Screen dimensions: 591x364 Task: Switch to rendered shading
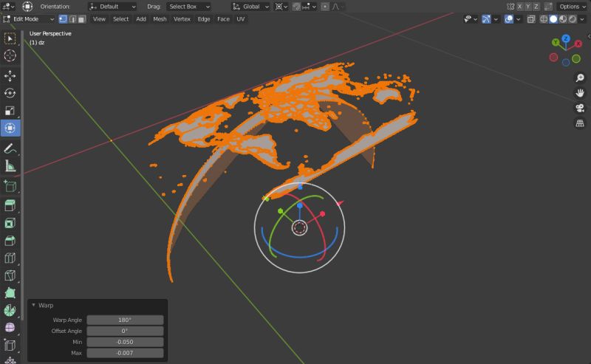click(572, 19)
